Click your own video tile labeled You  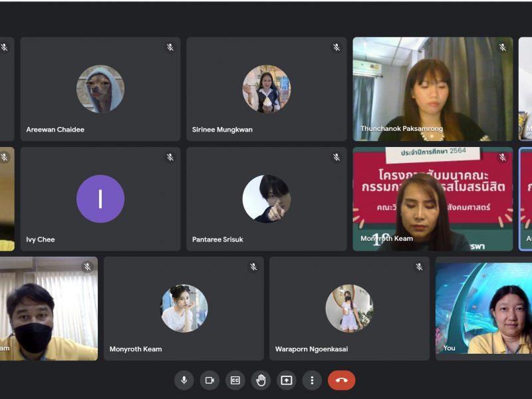[x=483, y=309]
